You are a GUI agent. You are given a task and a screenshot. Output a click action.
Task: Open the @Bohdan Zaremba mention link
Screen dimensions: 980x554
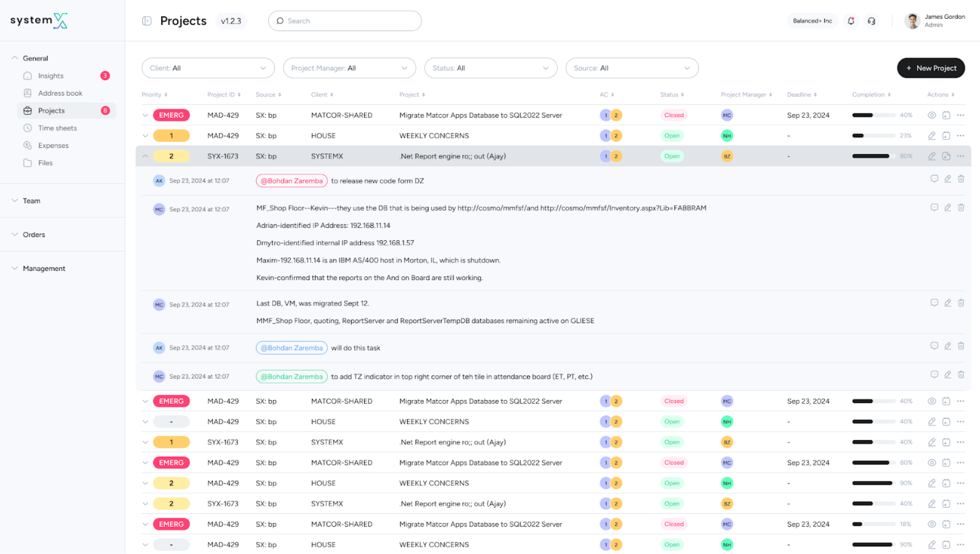(x=291, y=181)
